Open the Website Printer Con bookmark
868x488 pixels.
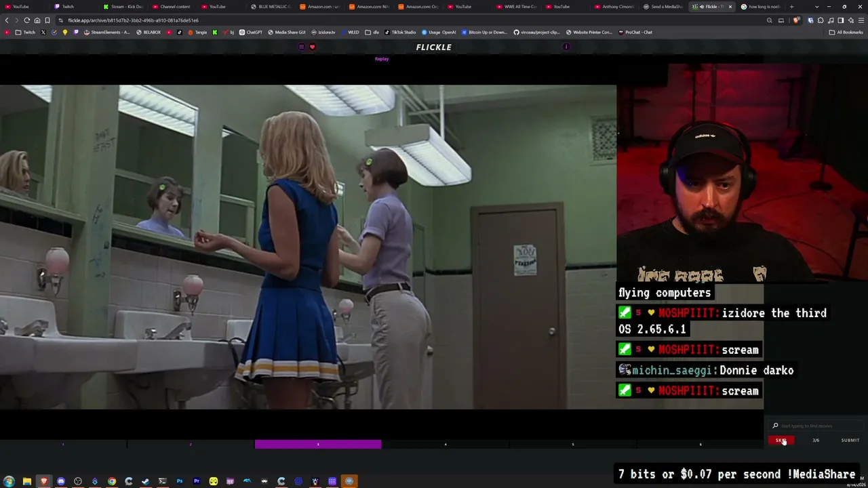coord(589,33)
